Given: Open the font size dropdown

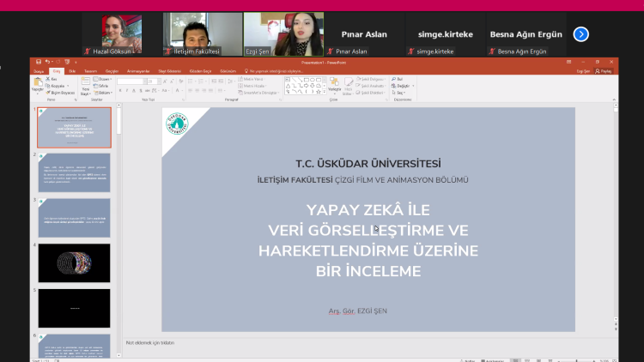Looking at the screenshot, I should click(x=159, y=81).
